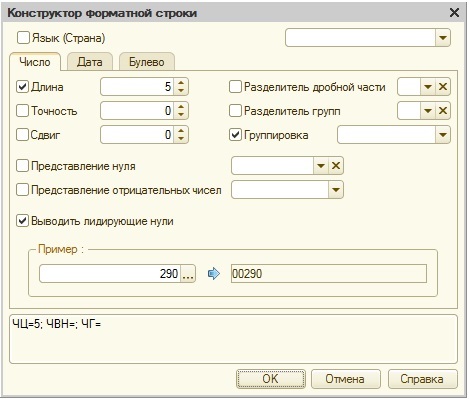This screenshot has height=399, width=469.
Task: Open the Язык (Страна) dropdown list
Action: click(443, 38)
